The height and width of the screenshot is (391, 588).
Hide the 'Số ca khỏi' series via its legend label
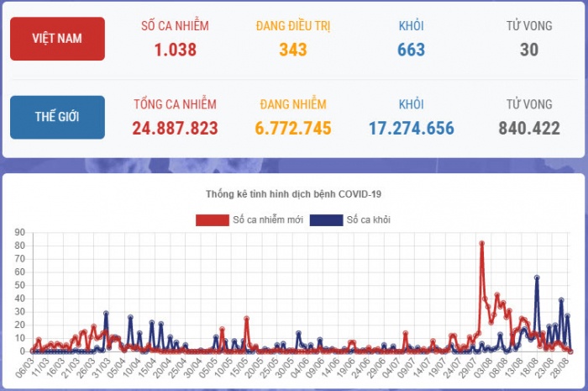(368, 220)
